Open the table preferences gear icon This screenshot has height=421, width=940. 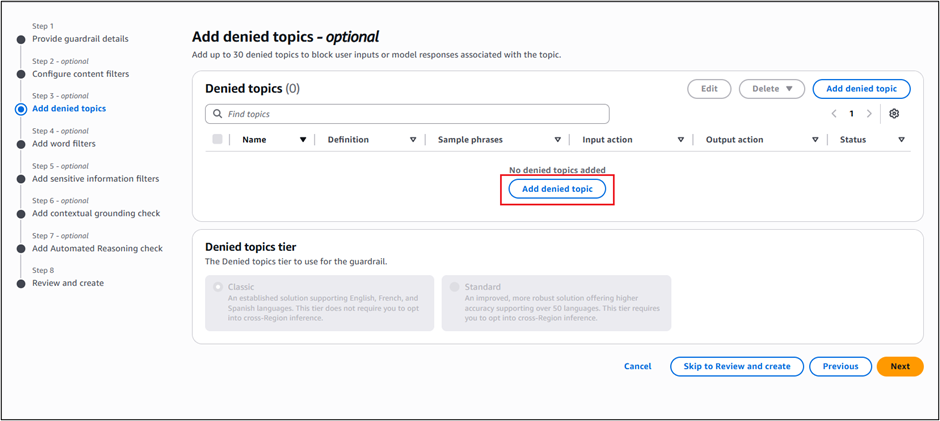[x=894, y=114]
